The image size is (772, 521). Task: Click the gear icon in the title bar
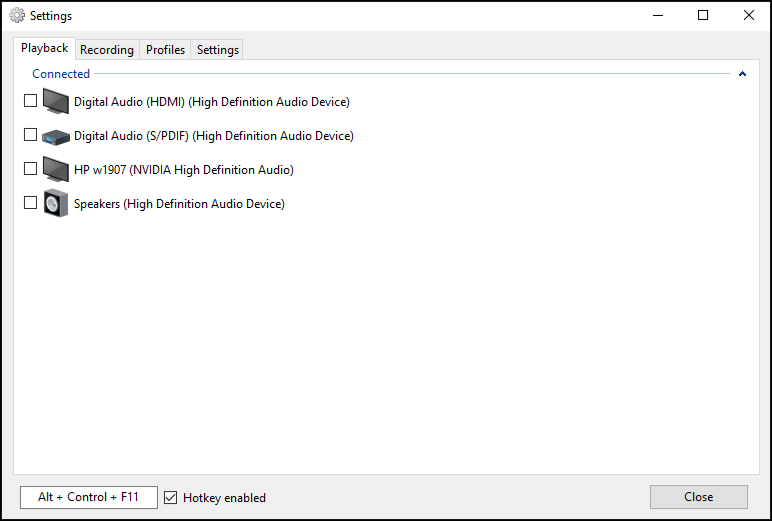pyautogui.click(x=17, y=15)
